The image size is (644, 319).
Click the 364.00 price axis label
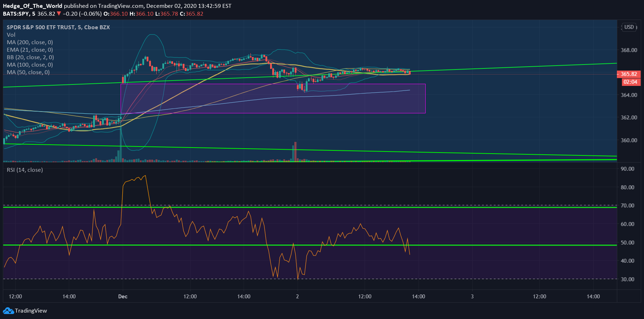(629, 95)
